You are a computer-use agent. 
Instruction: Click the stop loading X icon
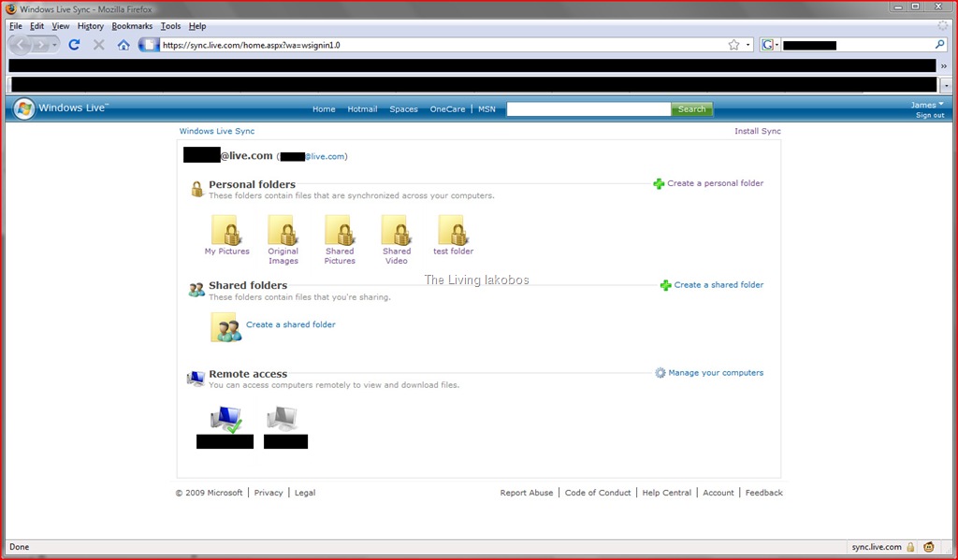tap(98, 45)
